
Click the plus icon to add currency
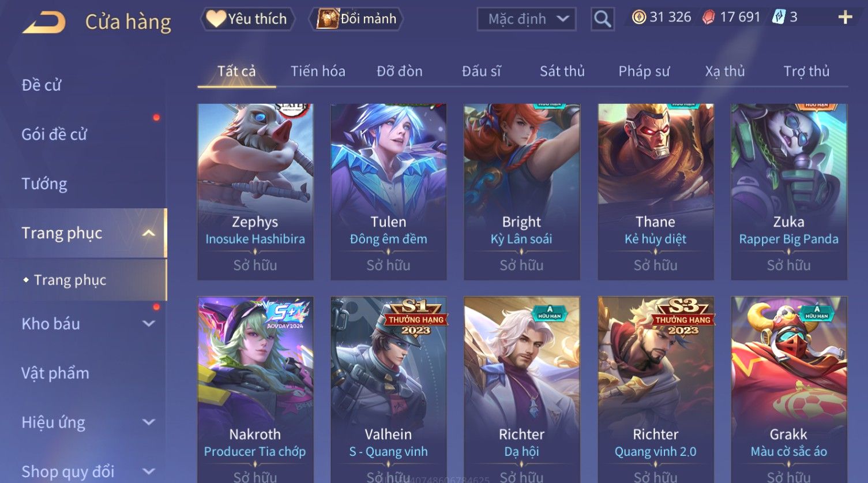click(x=845, y=17)
